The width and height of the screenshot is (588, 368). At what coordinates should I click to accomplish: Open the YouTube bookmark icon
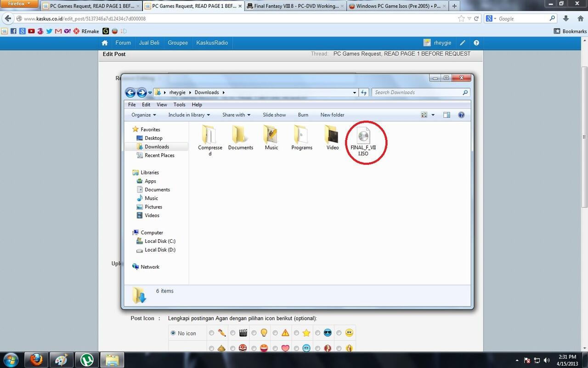coord(31,31)
